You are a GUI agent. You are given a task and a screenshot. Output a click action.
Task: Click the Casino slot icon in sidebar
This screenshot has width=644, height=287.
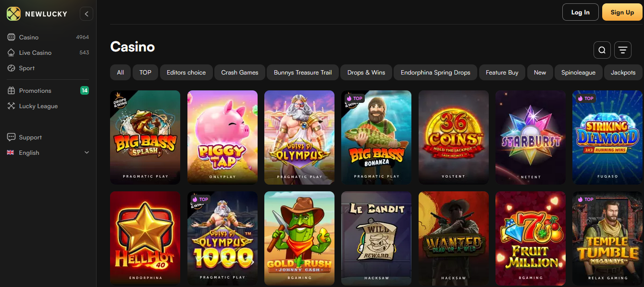click(x=12, y=37)
